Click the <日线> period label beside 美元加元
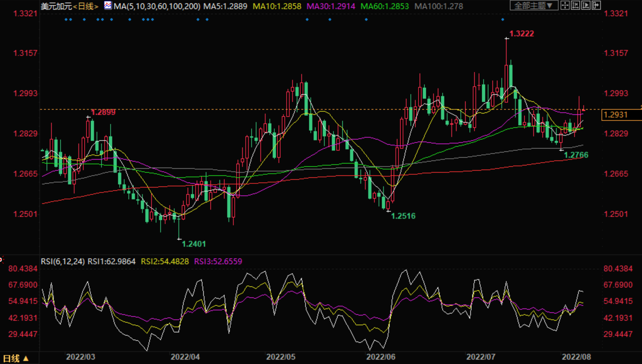Screen dimensions: 642x364 point(86,6)
